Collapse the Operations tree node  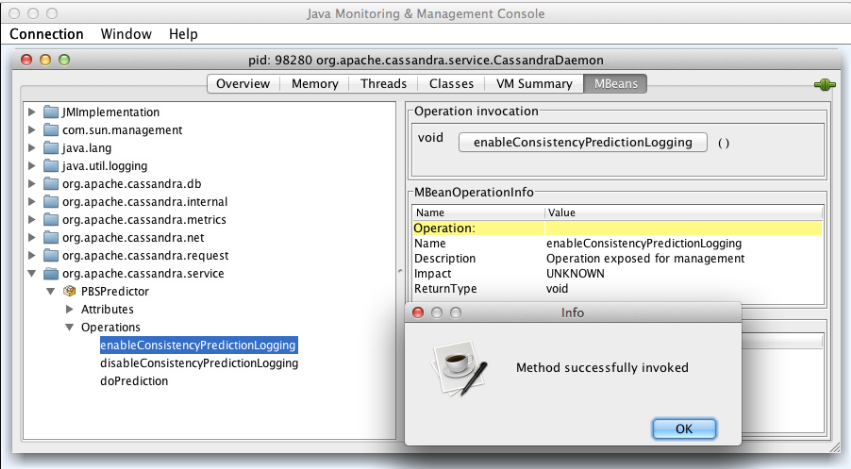(x=69, y=328)
